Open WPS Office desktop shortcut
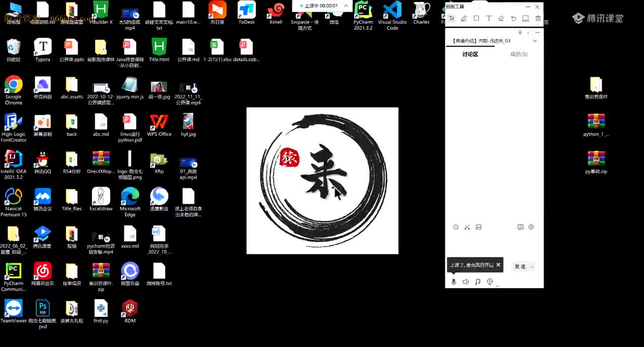The image size is (644, 347). (159, 125)
